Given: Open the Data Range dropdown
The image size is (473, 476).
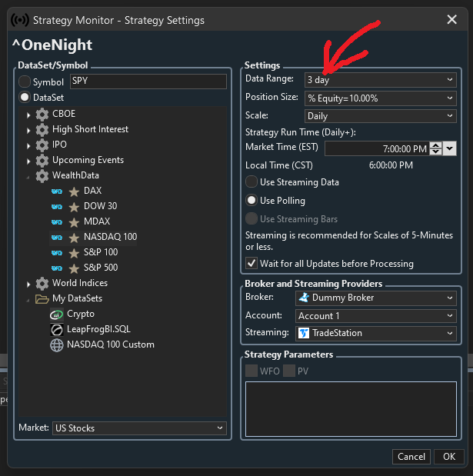Looking at the screenshot, I should [x=380, y=79].
